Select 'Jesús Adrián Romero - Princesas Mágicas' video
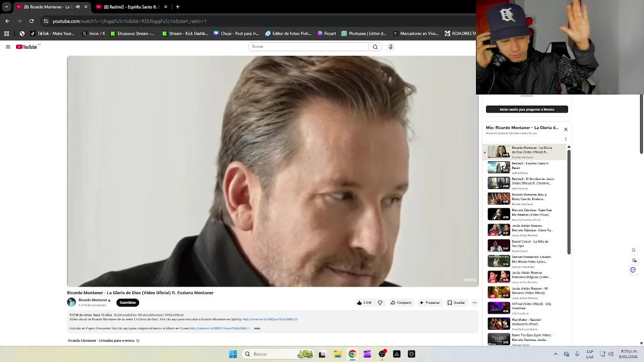The height and width of the screenshot is (362, 644). (x=525, y=277)
